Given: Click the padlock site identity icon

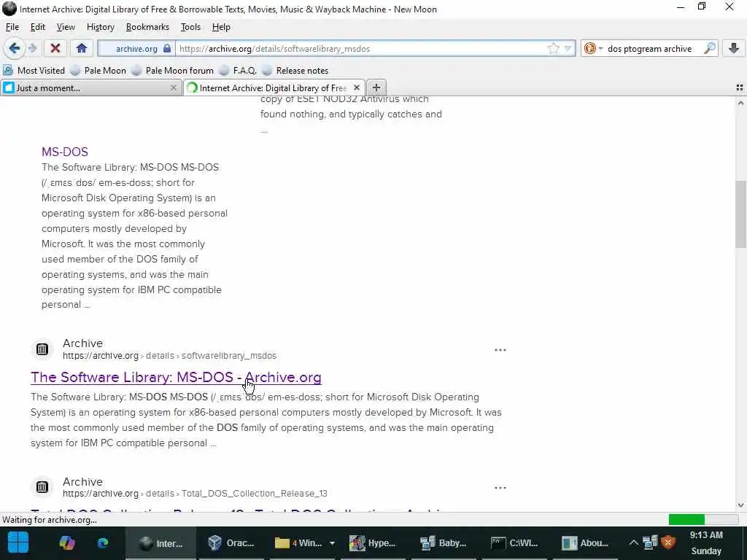Looking at the screenshot, I should [x=167, y=49].
